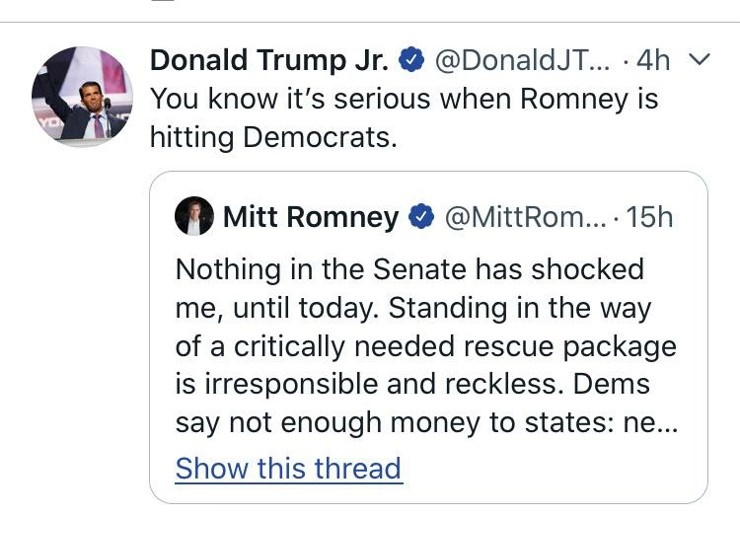Click the verified badge beside Donald Trump Jr.
Viewport: 740px width, 540px height.
coord(412,59)
